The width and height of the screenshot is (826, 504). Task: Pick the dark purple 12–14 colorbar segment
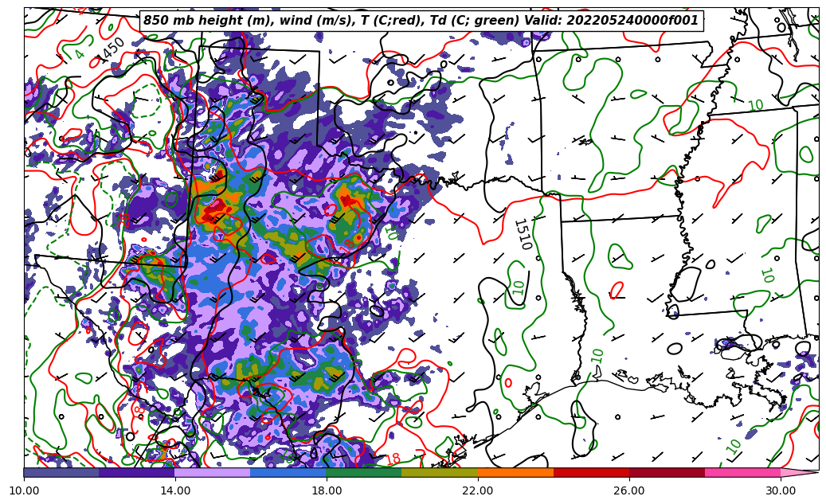pos(137,472)
